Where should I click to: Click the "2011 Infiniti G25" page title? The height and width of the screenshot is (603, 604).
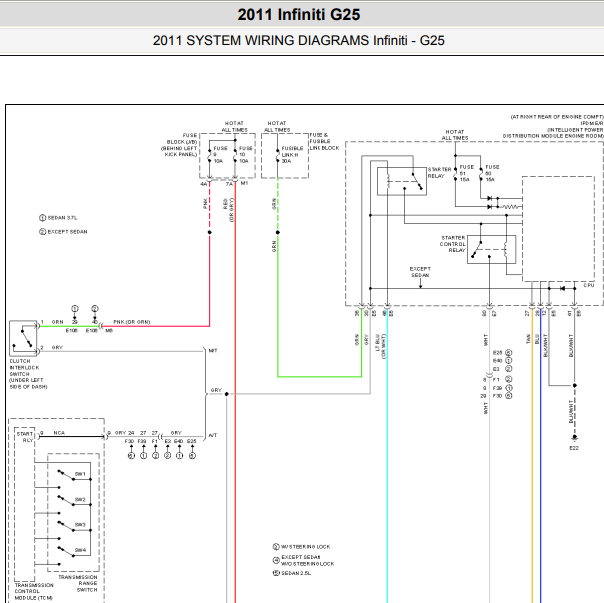(x=299, y=15)
